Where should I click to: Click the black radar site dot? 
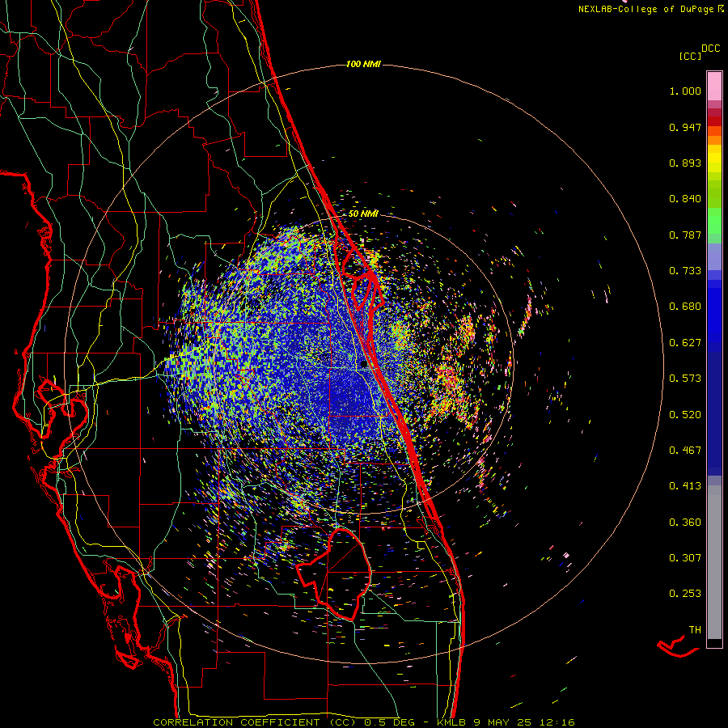(363, 365)
